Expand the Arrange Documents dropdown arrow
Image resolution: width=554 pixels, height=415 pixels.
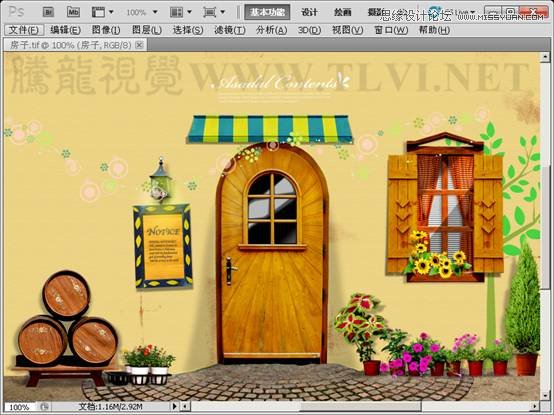tap(189, 12)
